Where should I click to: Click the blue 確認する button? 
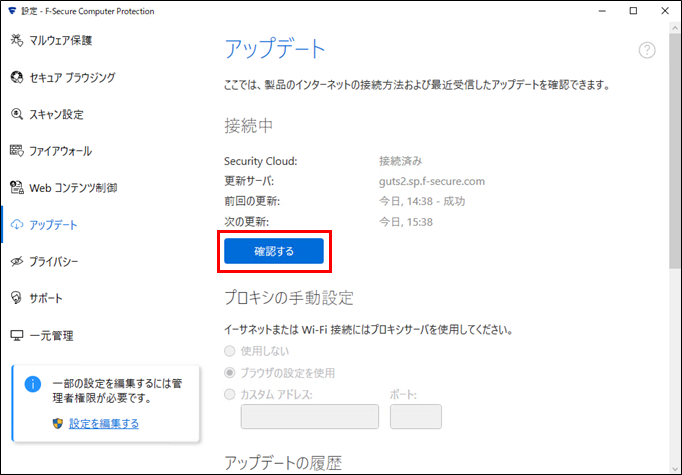click(274, 251)
